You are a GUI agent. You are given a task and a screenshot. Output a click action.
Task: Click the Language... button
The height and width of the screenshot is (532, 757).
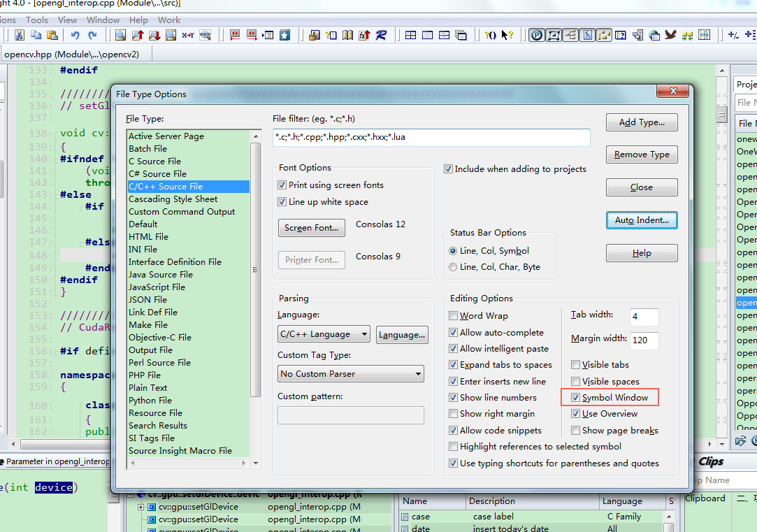tap(402, 335)
